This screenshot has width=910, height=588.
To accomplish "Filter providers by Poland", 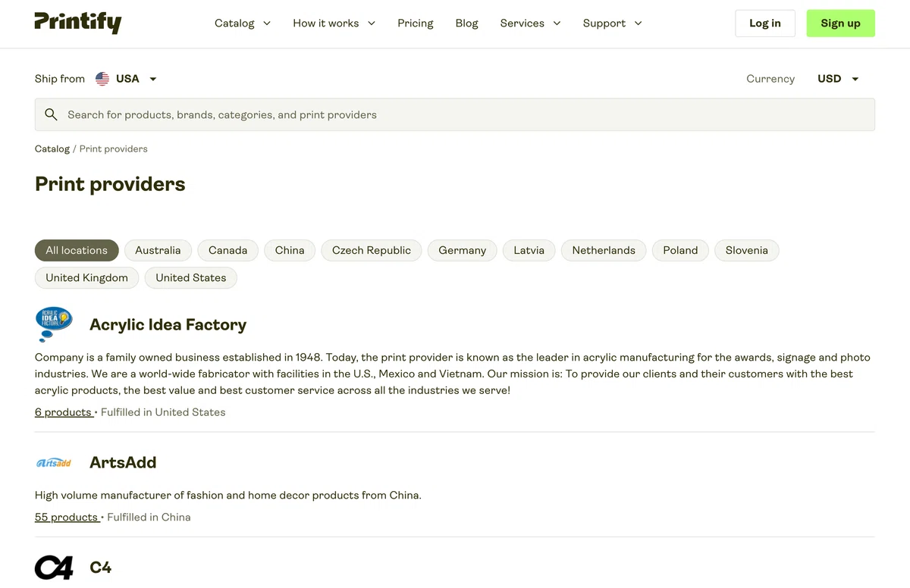I will (680, 250).
